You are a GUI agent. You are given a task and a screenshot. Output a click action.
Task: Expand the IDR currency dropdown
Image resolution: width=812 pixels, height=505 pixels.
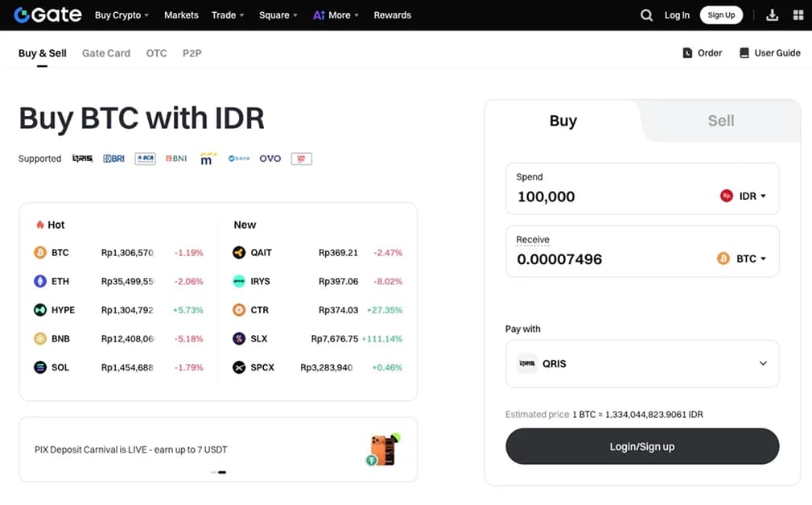743,196
